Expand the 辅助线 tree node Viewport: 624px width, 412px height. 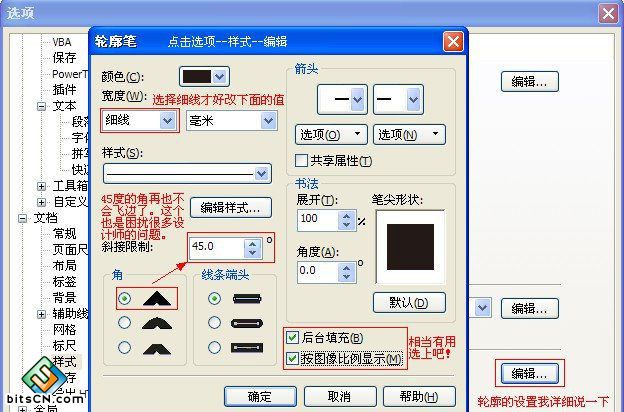tap(41, 314)
